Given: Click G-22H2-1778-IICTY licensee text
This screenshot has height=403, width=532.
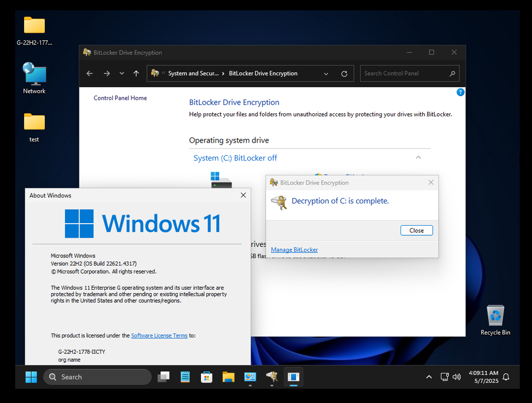Looking at the screenshot, I should pos(82,352).
